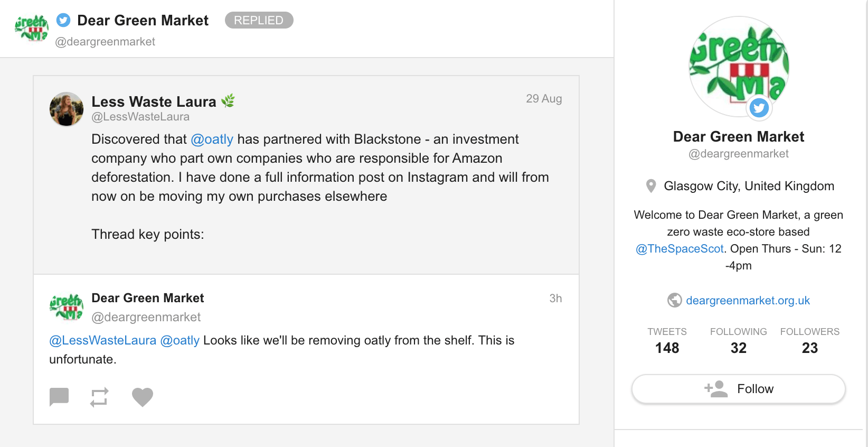This screenshot has width=868, height=447.
Task: Click Glasgow City, United Kingdom location
Action: (749, 186)
